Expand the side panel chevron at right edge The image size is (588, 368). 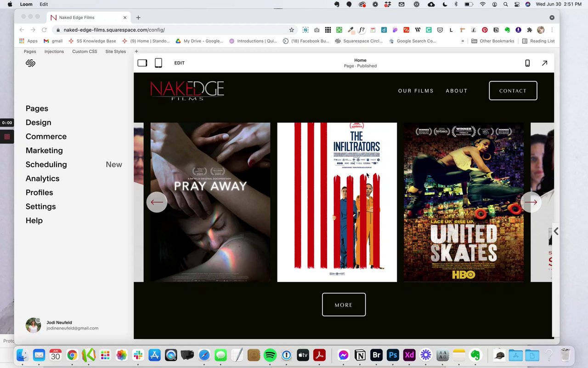pyautogui.click(x=556, y=231)
